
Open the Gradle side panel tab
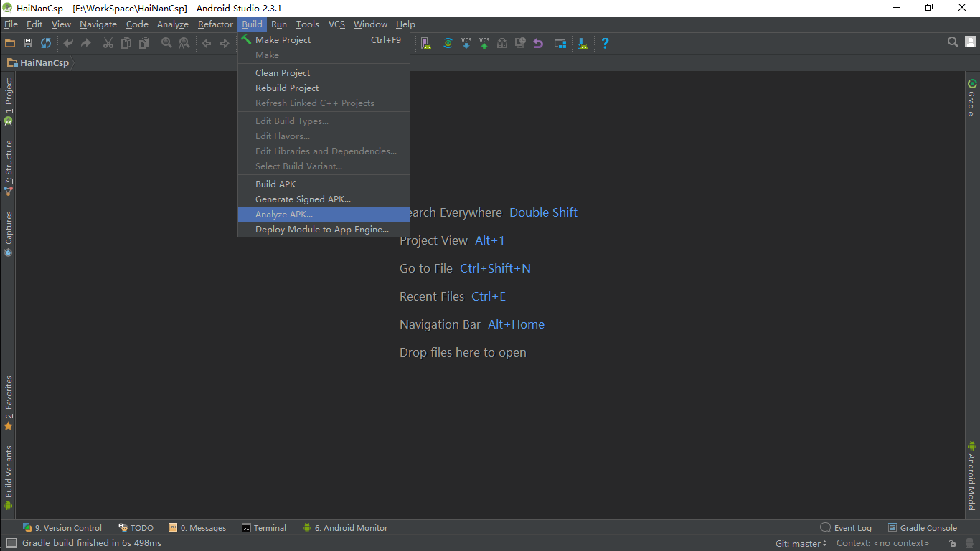971,98
